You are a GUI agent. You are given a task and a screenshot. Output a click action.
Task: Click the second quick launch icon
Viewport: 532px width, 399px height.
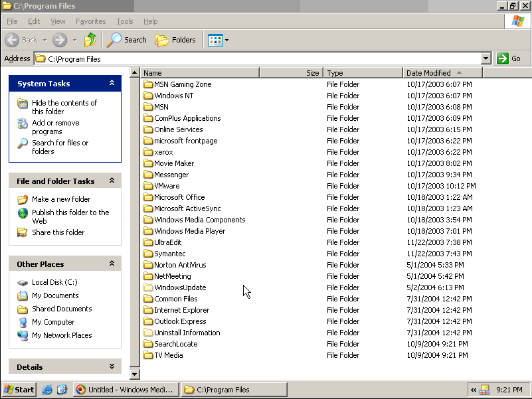pos(62,390)
